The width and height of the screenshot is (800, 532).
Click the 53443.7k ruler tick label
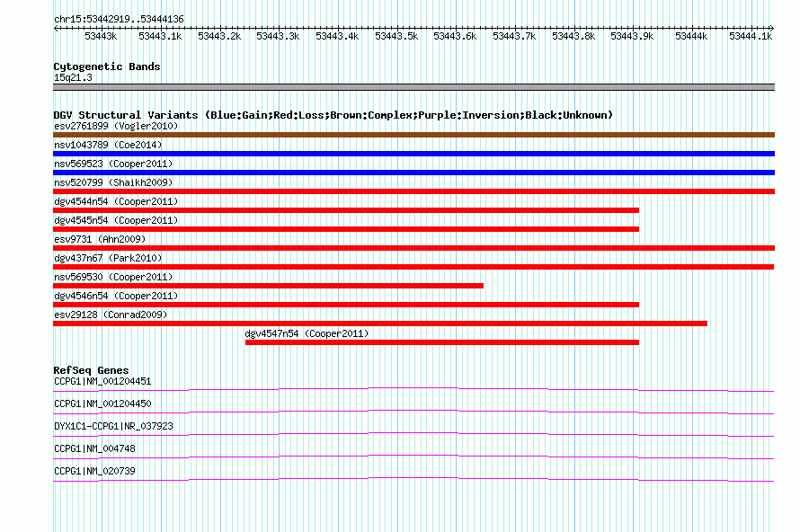click(514, 37)
